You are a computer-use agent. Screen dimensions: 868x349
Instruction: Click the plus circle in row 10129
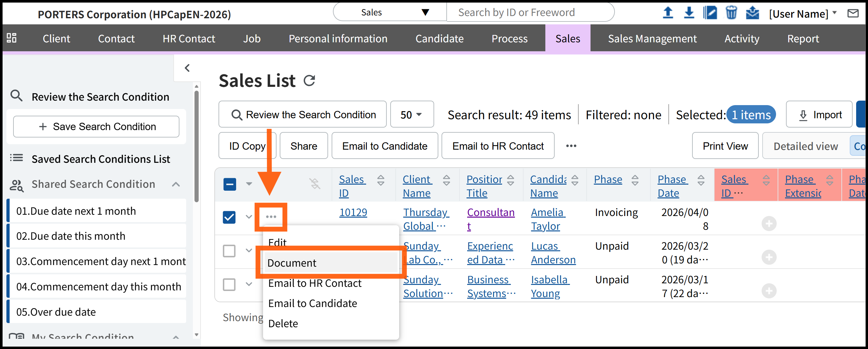pyautogui.click(x=769, y=224)
